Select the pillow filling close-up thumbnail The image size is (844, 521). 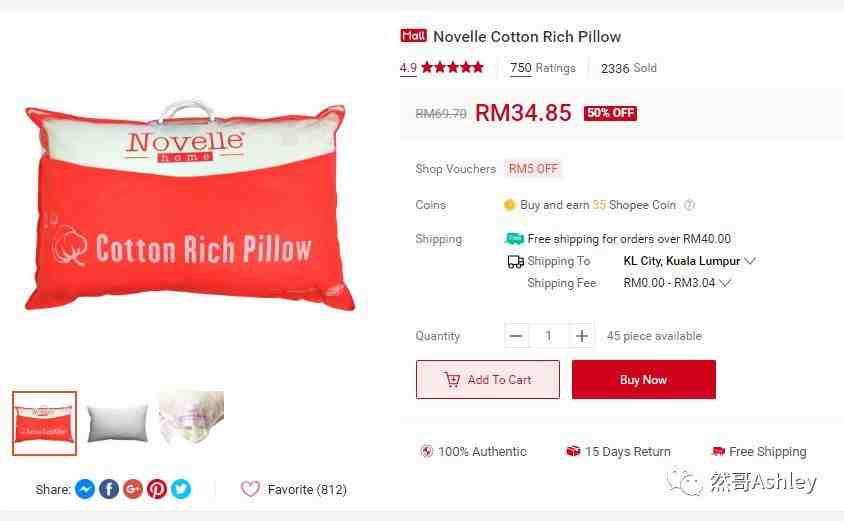[191, 418]
